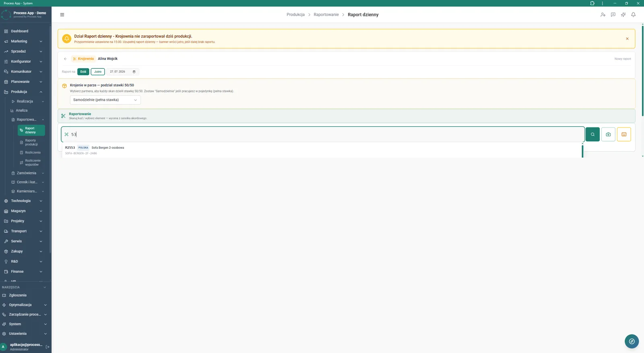Open the title bar three-dots menu
This screenshot has width=644, height=353.
point(603,3)
